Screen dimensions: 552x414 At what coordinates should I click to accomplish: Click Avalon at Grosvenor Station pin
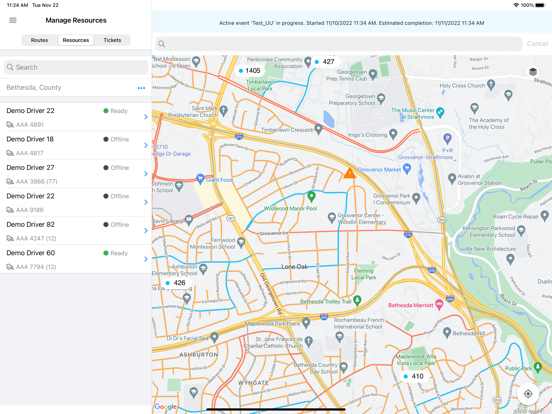452,179
